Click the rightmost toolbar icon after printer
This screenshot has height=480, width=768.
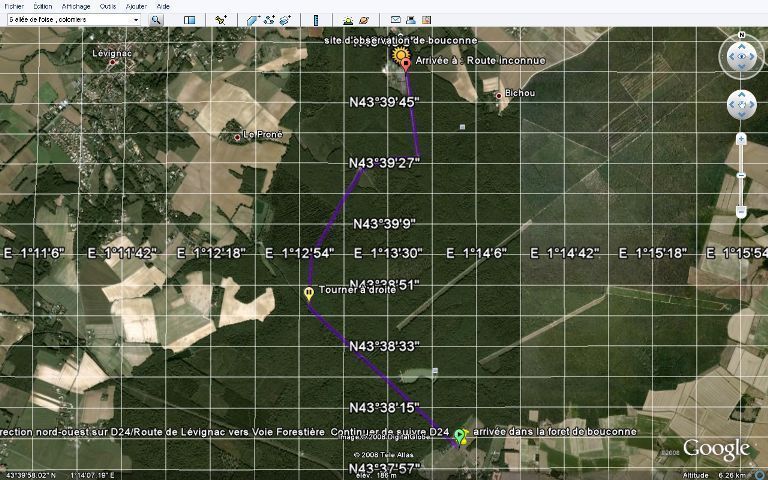click(426, 20)
